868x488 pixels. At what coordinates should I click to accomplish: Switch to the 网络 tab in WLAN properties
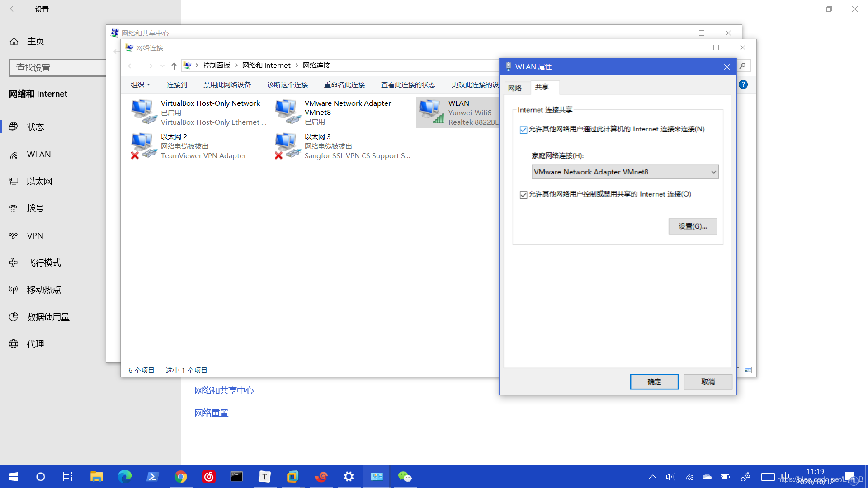(515, 88)
